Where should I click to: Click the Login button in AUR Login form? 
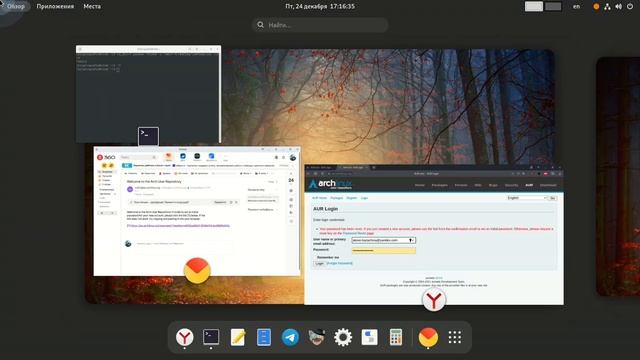pyautogui.click(x=319, y=264)
